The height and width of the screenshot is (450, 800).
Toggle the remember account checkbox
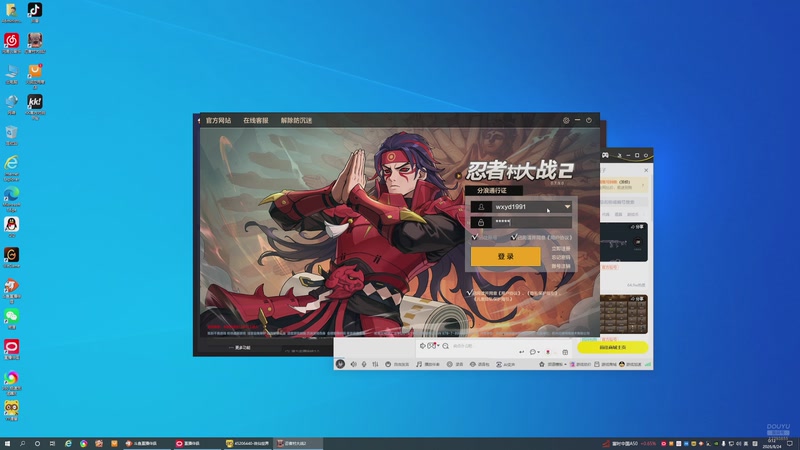pyautogui.click(x=474, y=237)
